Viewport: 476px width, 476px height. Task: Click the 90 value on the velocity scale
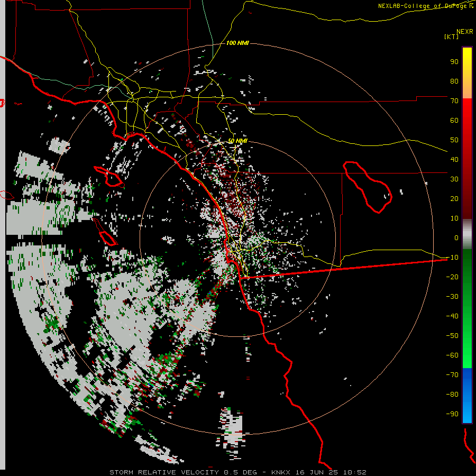454,62
